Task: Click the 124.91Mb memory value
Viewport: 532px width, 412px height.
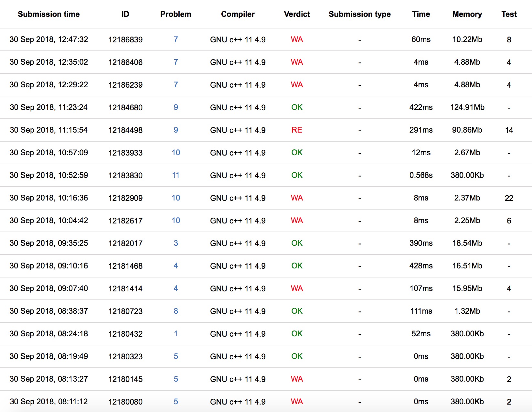Action: [467, 107]
